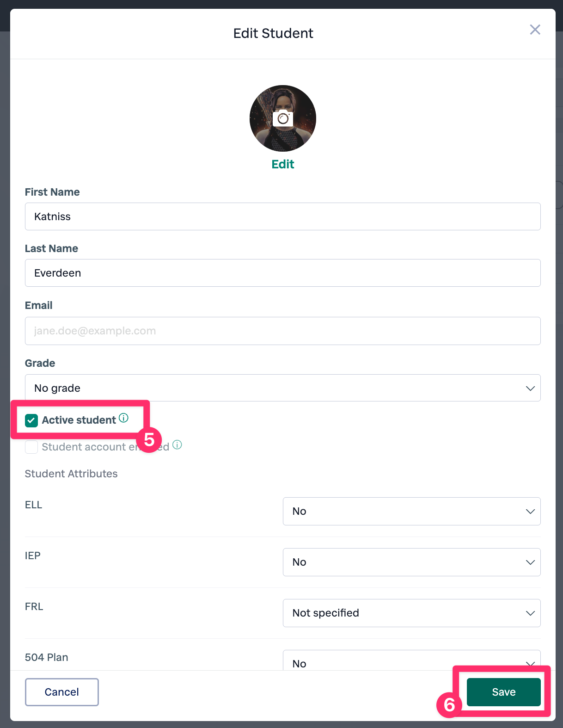Click into the Email input field
This screenshot has width=563, height=728.
(x=282, y=331)
